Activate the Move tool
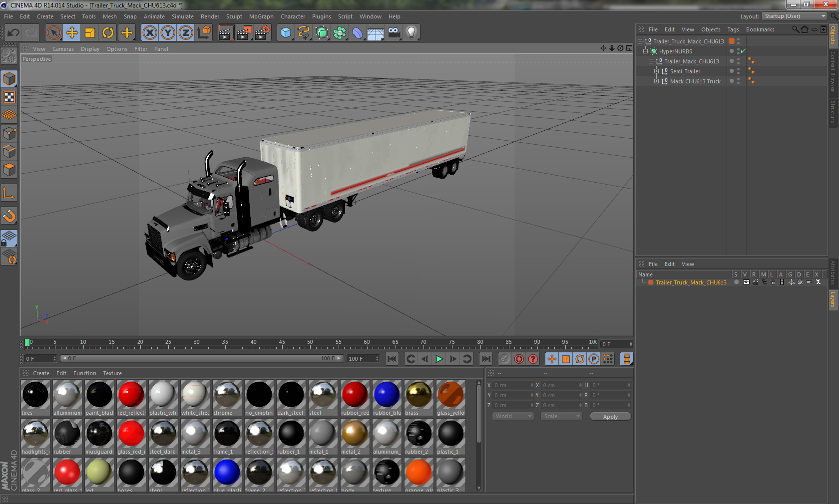 72,33
